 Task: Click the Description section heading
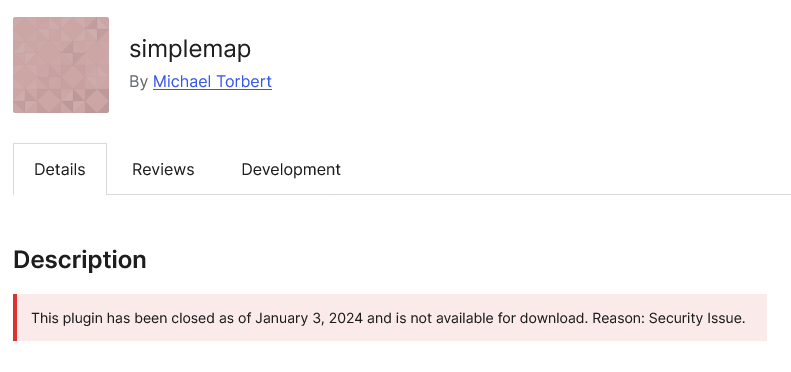pyautogui.click(x=80, y=260)
